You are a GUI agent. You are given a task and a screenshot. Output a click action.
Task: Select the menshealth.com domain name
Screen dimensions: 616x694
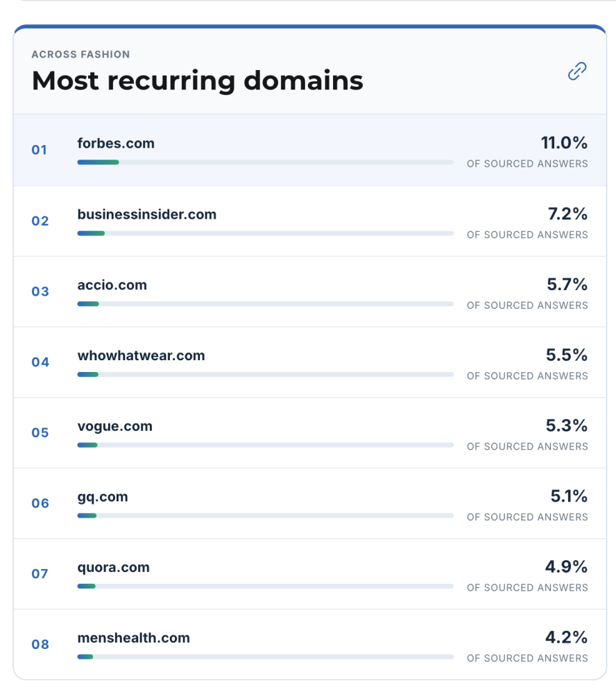coord(134,638)
